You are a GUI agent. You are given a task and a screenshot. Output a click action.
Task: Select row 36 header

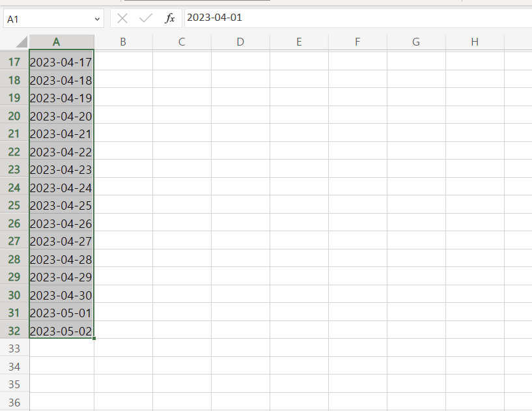click(x=14, y=402)
